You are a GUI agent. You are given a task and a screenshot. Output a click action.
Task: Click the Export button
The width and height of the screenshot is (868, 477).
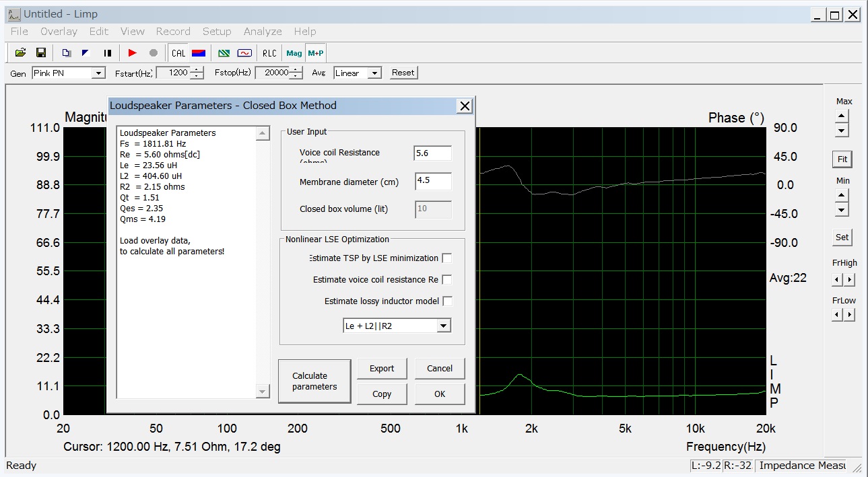click(382, 368)
